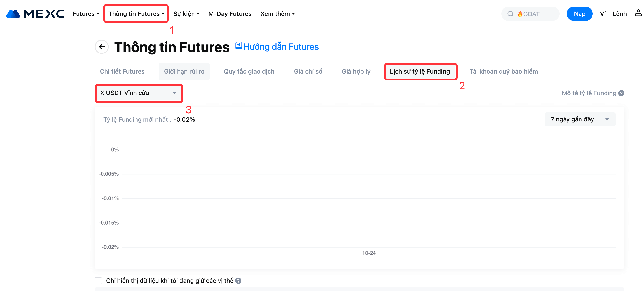Expand the Sự kiện menu
The width and height of the screenshot is (644, 291).
(186, 14)
